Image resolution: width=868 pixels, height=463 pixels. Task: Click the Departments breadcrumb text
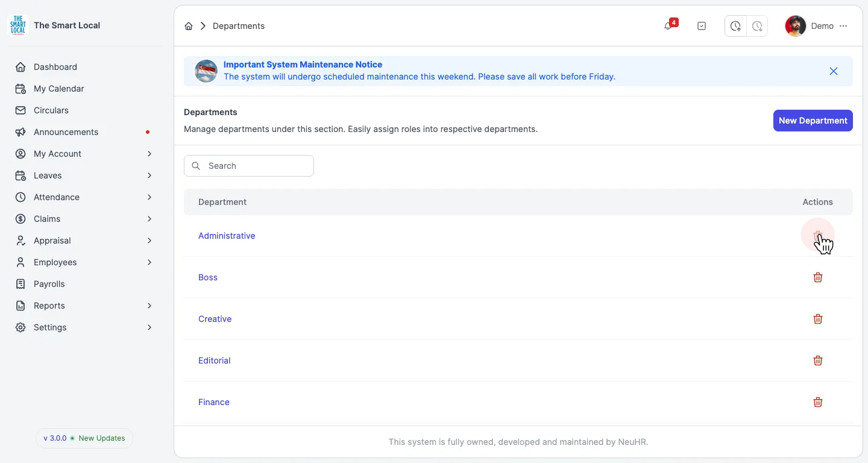pyautogui.click(x=239, y=26)
